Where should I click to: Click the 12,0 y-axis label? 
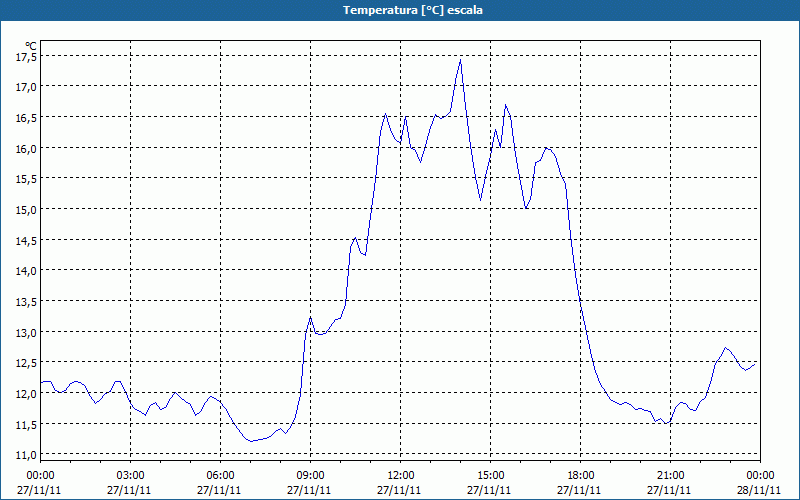[x=27, y=393]
